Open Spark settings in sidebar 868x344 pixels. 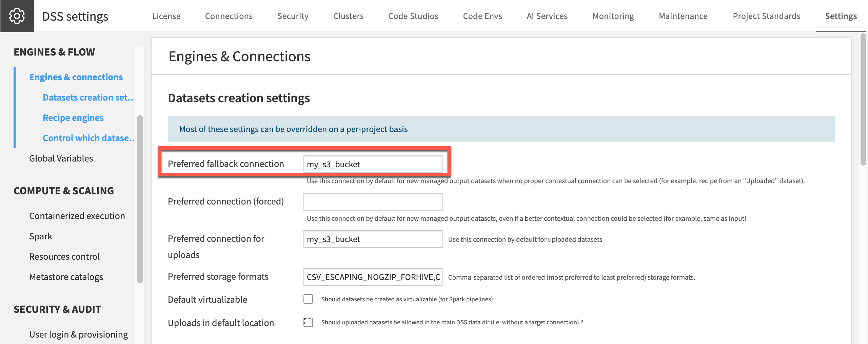point(41,236)
